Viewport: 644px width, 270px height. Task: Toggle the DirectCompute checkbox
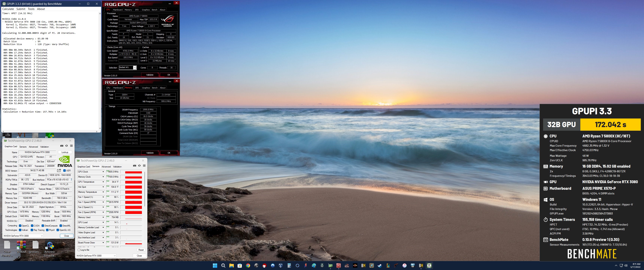click(43, 226)
